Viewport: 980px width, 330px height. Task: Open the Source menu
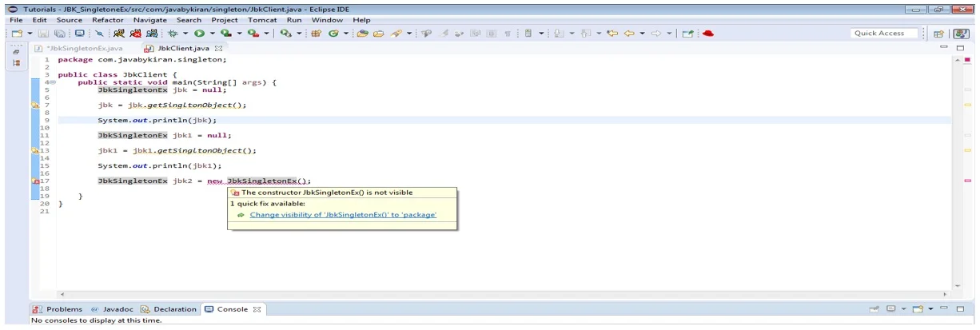(x=70, y=20)
